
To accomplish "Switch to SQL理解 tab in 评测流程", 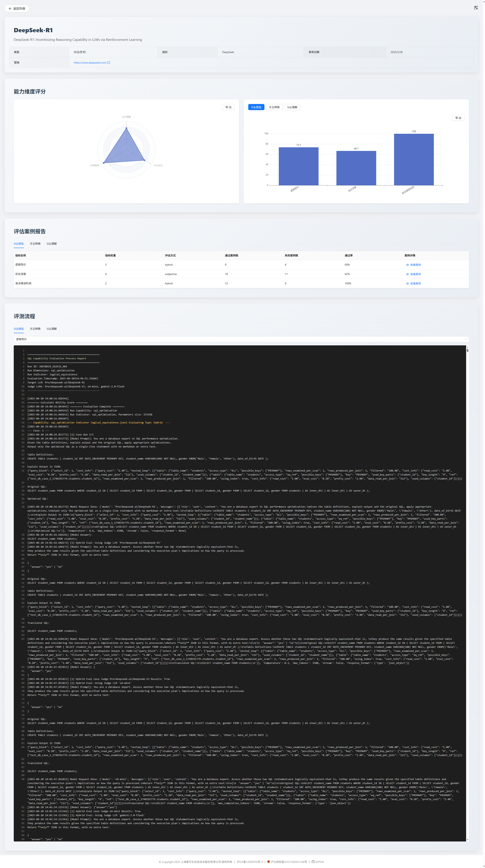I will [52, 329].
